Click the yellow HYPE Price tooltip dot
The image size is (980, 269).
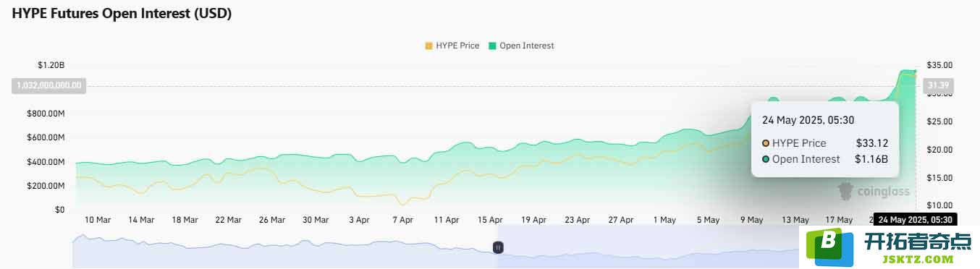(x=766, y=143)
